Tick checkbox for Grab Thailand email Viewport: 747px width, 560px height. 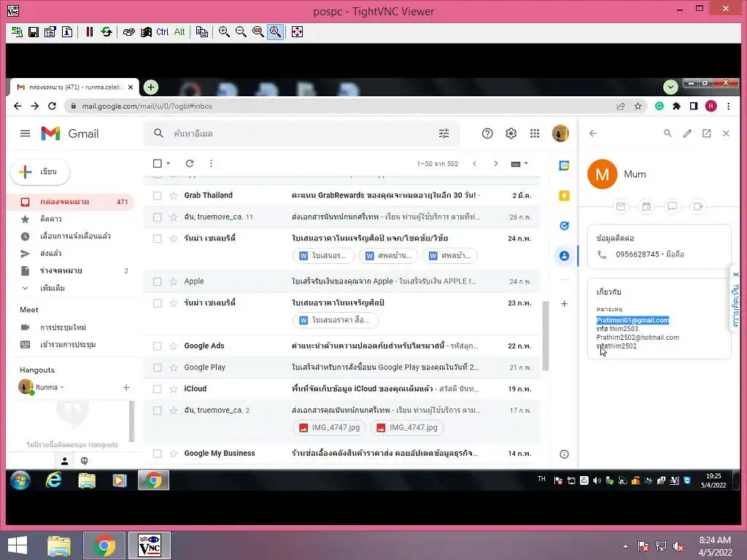(x=158, y=195)
